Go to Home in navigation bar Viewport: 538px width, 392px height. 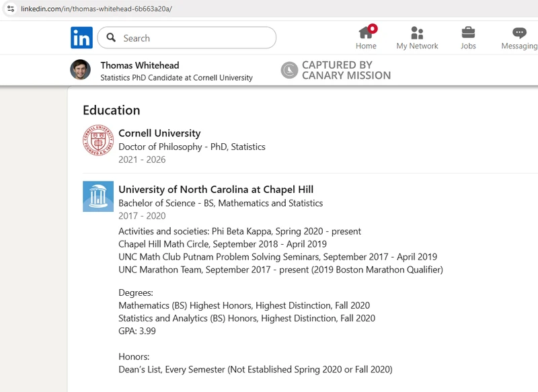click(366, 38)
